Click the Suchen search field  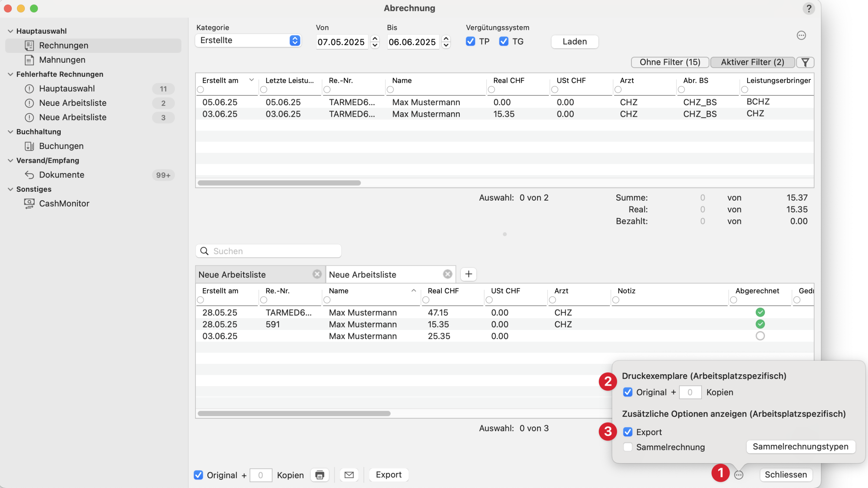point(268,251)
